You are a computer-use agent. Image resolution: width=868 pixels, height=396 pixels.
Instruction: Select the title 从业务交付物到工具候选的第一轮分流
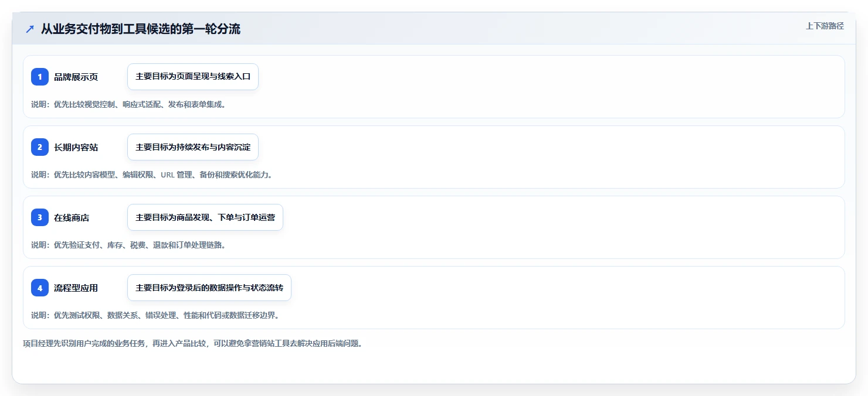click(141, 29)
